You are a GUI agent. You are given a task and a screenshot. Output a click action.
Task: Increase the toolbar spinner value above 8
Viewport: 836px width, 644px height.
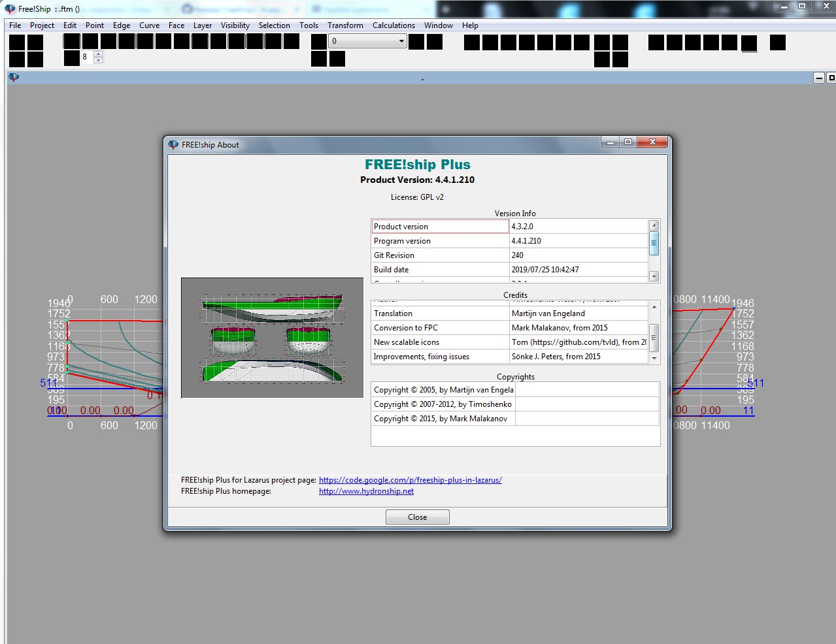pos(98,54)
